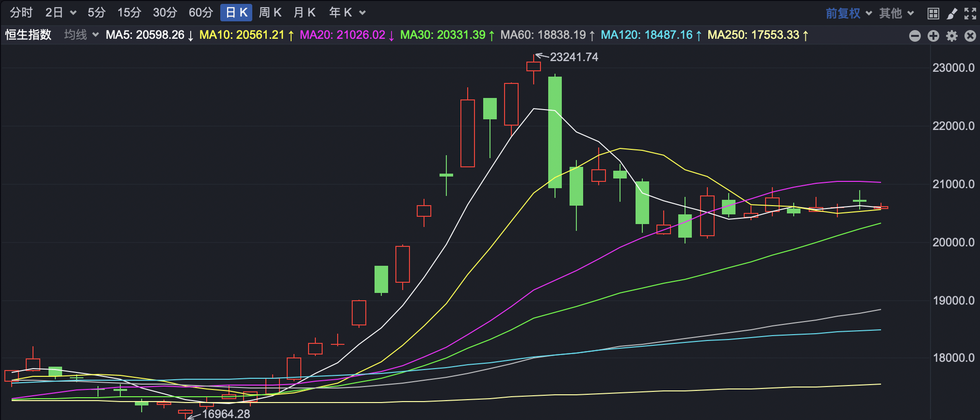Toggle fullscreen chart icon
The width and height of the screenshot is (980, 420).
point(970,14)
